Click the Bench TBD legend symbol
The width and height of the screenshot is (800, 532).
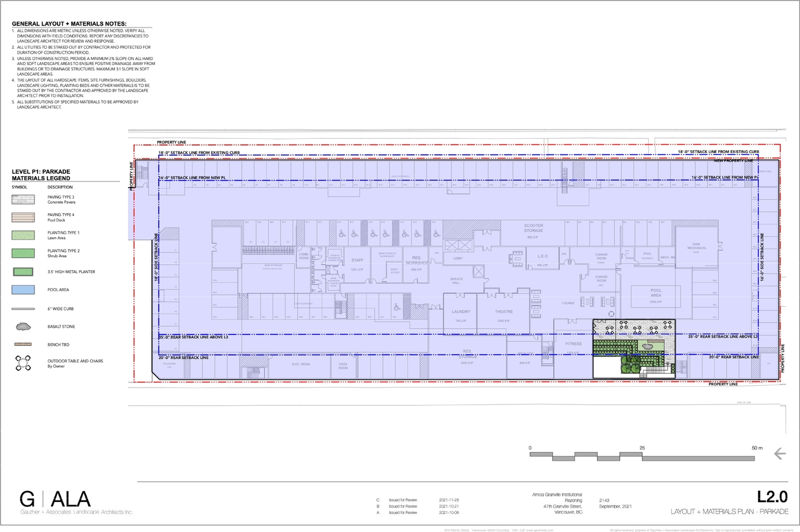tap(24, 344)
